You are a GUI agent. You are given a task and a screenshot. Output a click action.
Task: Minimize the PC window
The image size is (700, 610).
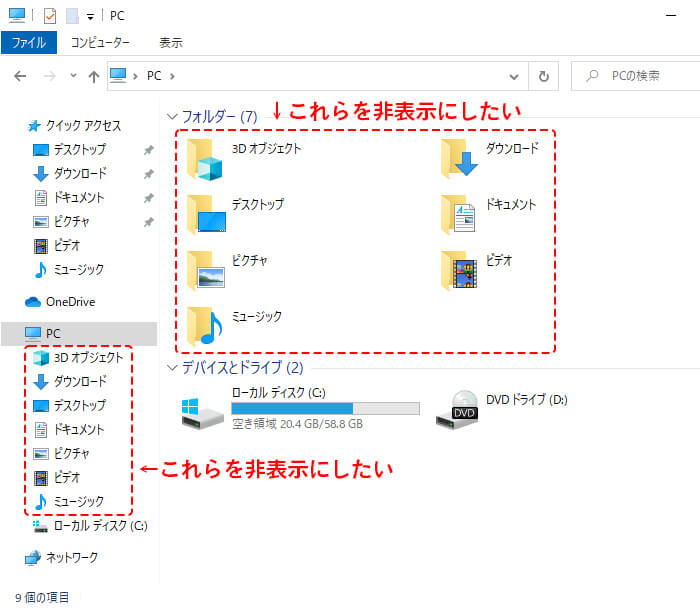click(x=671, y=16)
